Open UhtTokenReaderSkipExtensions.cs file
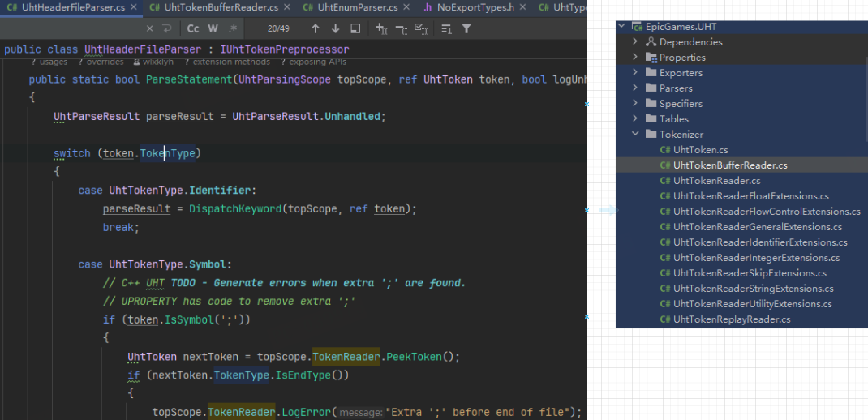Screen dimensions: 868x420 750,273
